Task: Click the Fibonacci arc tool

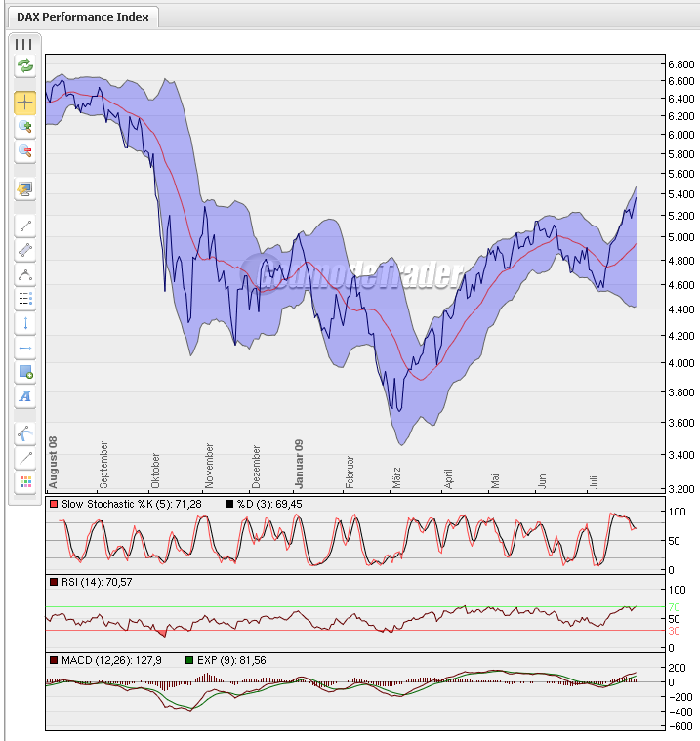Action: (x=24, y=433)
